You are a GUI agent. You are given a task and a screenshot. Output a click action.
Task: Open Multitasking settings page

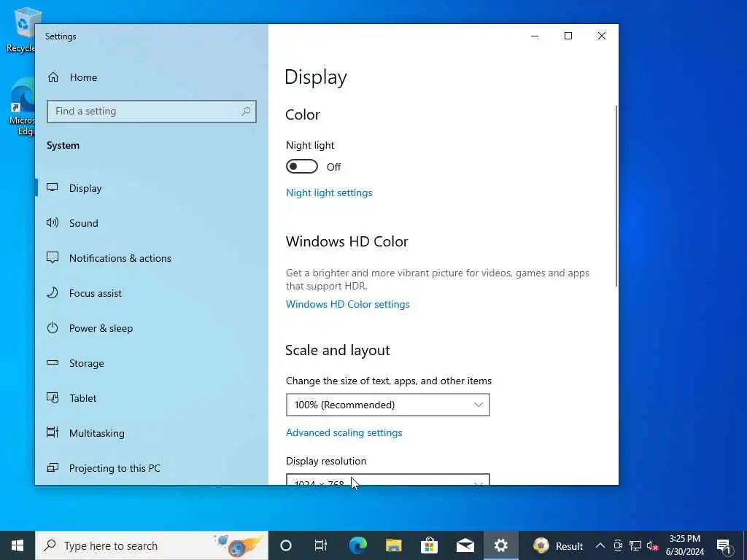(x=152, y=433)
